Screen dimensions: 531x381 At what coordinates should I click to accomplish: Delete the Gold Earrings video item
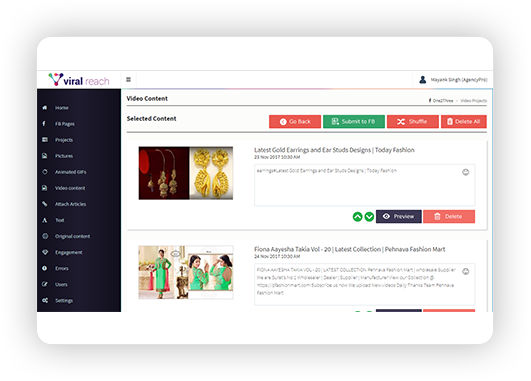pyautogui.click(x=449, y=216)
